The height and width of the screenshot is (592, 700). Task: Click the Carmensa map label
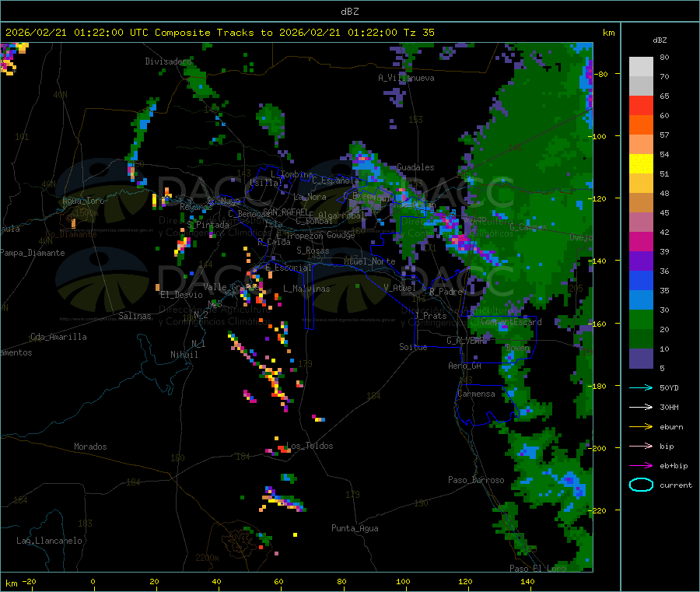pos(476,394)
